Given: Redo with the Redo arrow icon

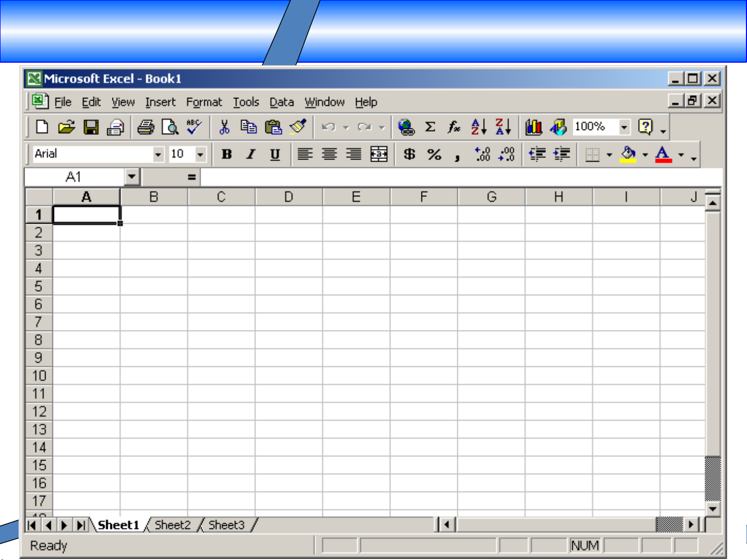Looking at the screenshot, I should (364, 127).
